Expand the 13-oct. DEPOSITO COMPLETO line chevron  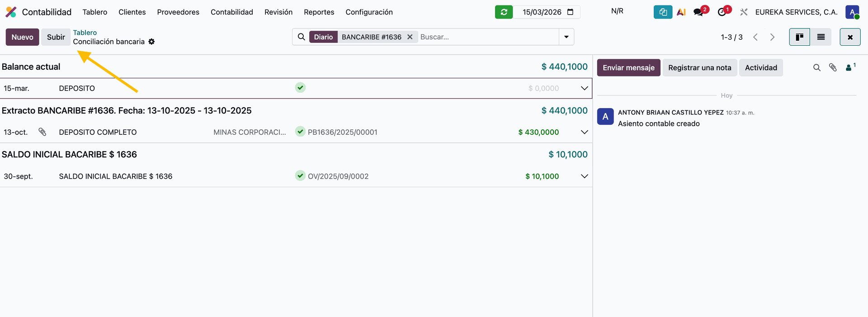pos(584,132)
